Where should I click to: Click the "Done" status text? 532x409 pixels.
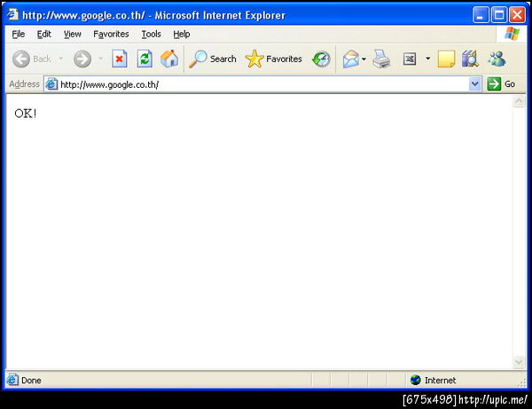31,380
